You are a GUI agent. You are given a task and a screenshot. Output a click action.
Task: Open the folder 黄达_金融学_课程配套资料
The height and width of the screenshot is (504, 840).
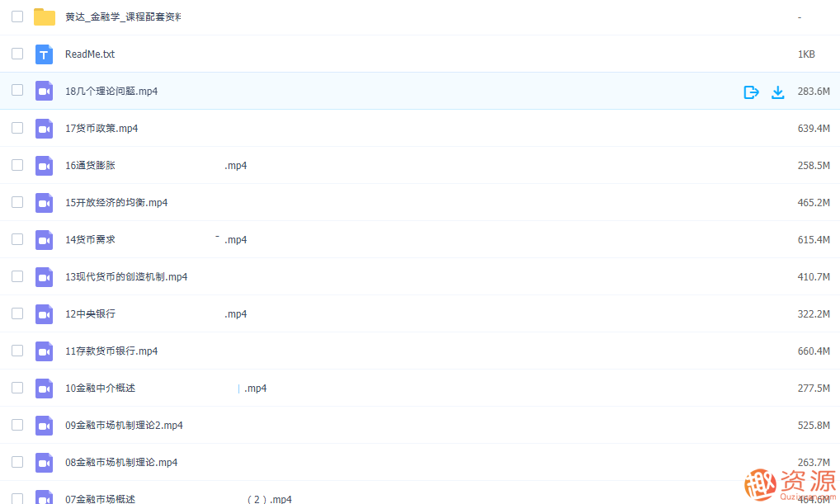(x=123, y=17)
